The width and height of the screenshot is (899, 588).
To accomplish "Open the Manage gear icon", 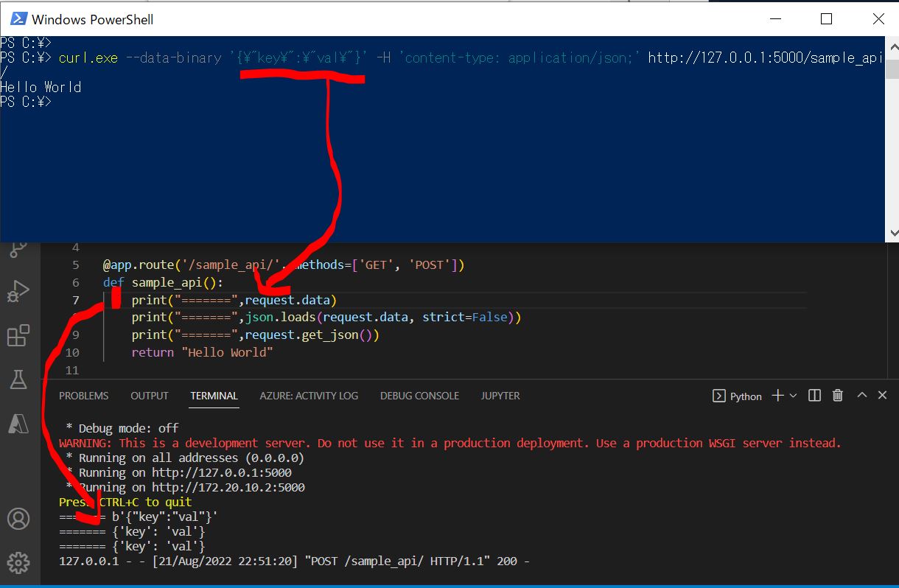I will point(18,563).
